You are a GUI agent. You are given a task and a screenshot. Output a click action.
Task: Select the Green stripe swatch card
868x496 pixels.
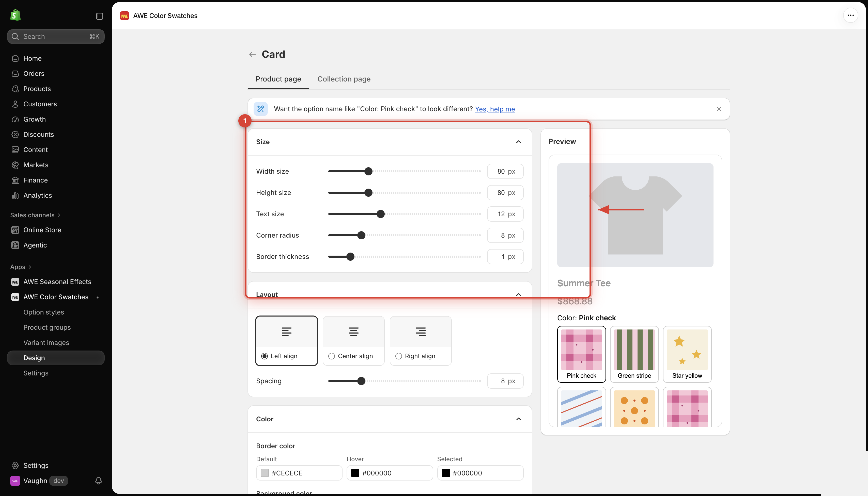(x=634, y=354)
